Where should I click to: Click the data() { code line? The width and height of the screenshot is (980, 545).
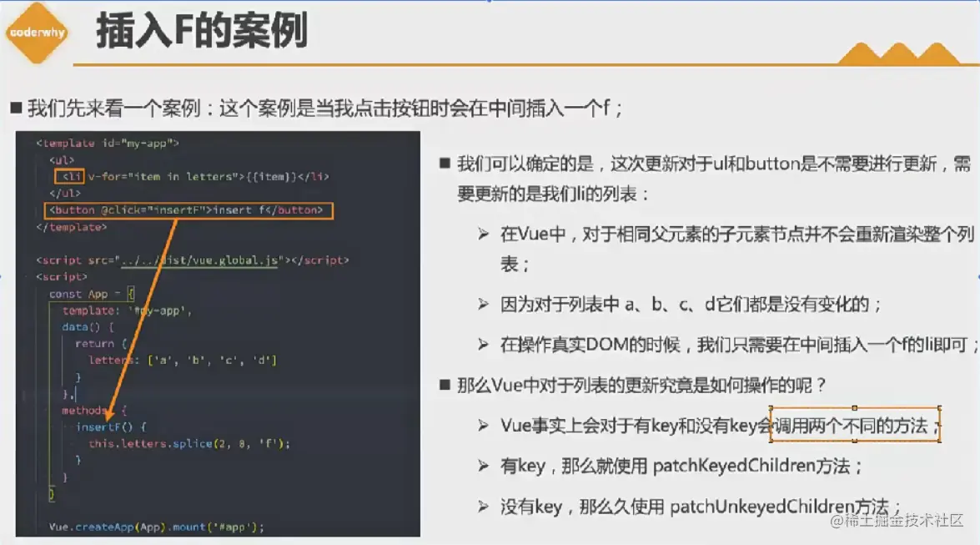88,326
